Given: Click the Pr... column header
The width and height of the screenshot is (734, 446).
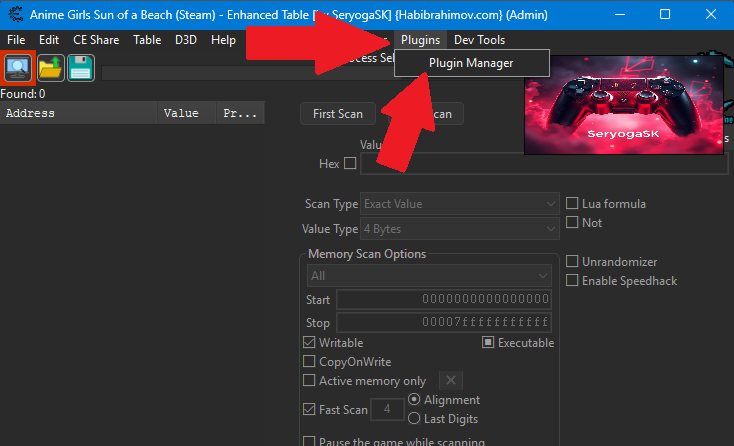Looking at the screenshot, I should coord(241,113).
